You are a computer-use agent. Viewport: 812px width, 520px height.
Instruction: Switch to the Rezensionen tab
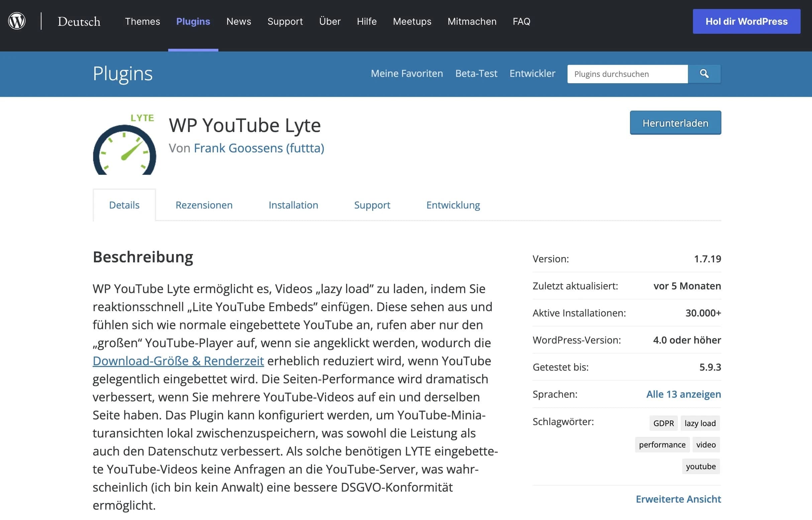(x=204, y=205)
